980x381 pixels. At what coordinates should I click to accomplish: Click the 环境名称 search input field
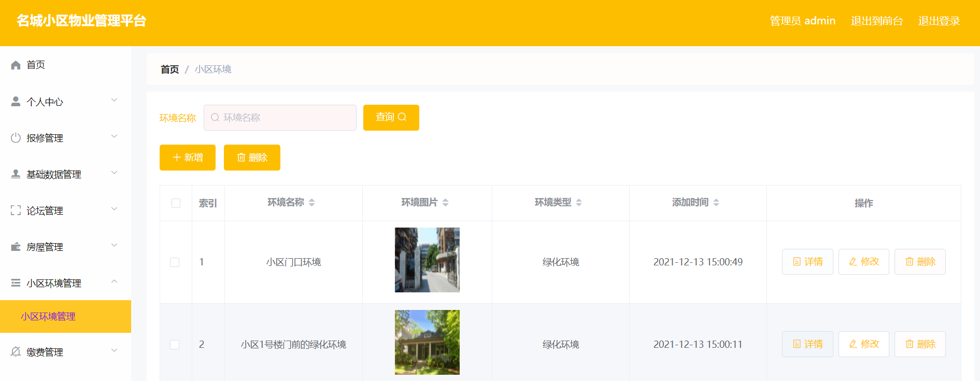(280, 118)
